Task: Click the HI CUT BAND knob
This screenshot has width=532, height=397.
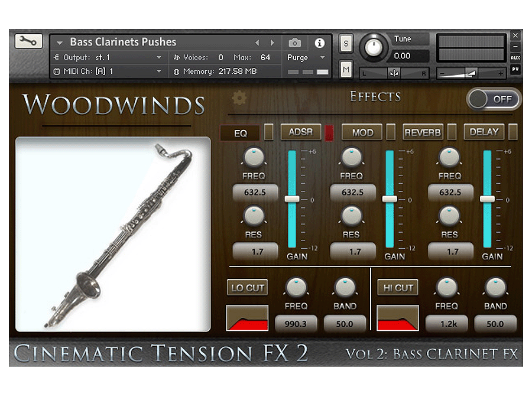Action: click(x=495, y=288)
